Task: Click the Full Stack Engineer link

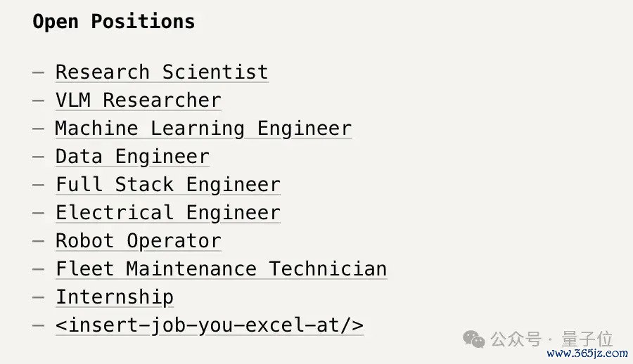Action: coord(168,185)
